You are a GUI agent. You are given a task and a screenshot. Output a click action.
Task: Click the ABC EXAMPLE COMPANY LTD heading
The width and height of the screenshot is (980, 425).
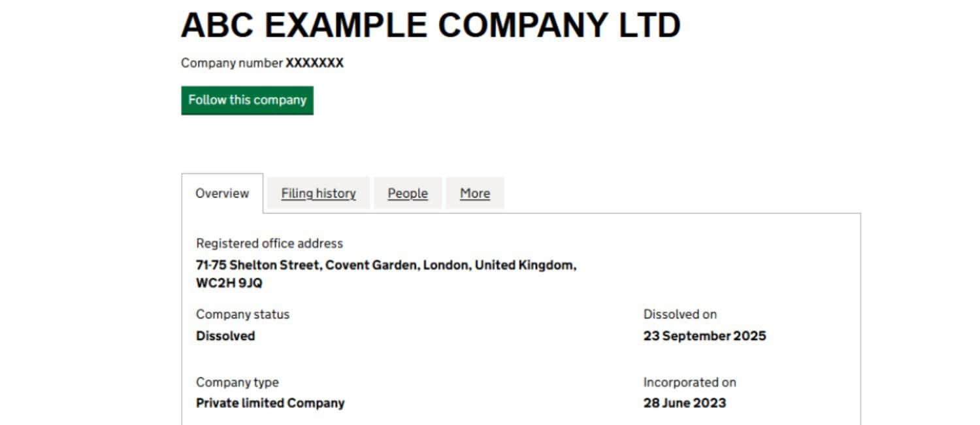pyautogui.click(x=431, y=25)
